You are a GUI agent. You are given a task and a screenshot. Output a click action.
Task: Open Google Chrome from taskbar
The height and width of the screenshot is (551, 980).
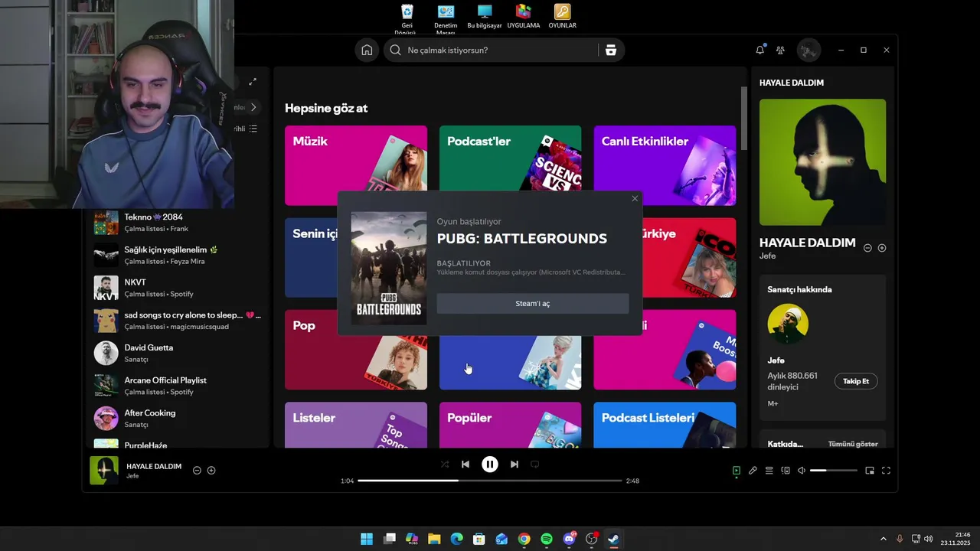pos(524,539)
